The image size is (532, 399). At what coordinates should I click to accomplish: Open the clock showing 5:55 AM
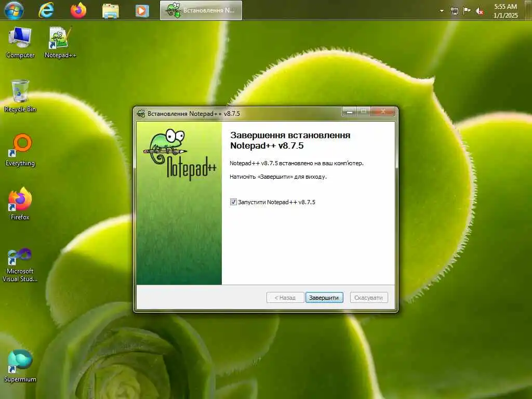click(506, 11)
